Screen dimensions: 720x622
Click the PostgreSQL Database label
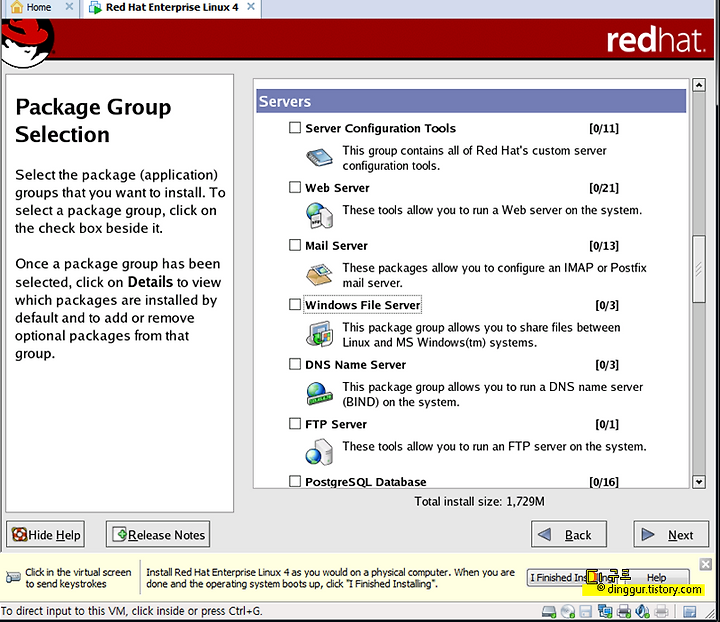pyautogui.click(x=366, y=482)
